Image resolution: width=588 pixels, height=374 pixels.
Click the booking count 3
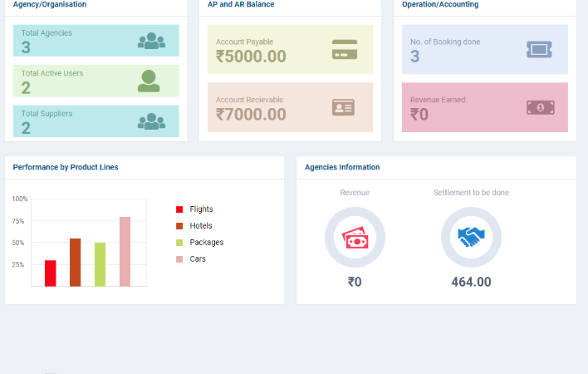coord(414,57)
